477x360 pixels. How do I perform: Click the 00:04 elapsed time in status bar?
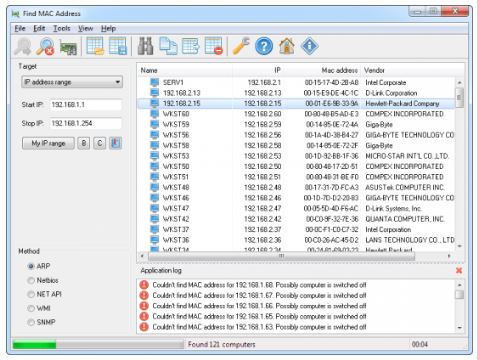pos(420,344)
